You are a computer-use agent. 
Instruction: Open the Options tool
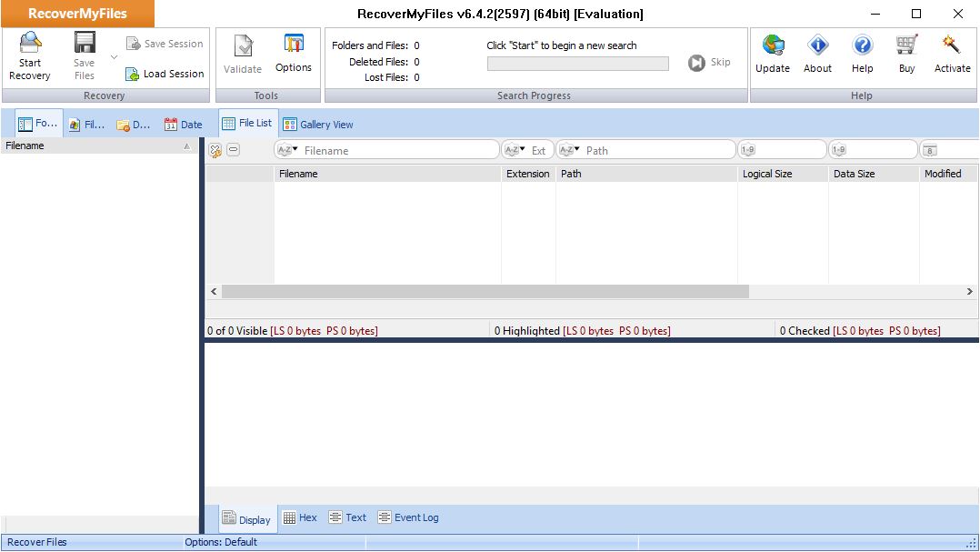tap(293, 54)
